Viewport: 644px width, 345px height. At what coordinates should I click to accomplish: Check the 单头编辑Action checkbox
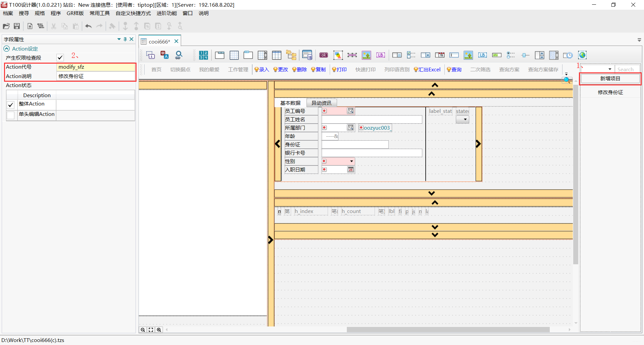point(11,115)
